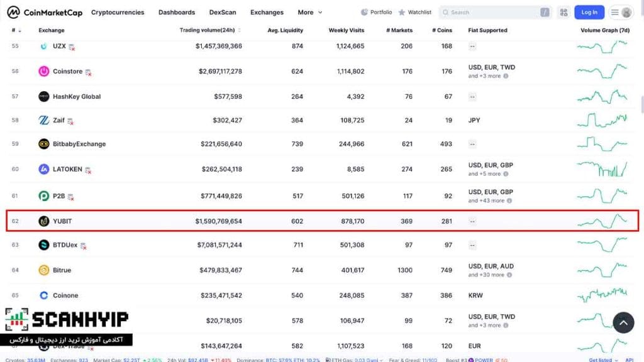Click the Zaif exchange logo

pos(44,120)
